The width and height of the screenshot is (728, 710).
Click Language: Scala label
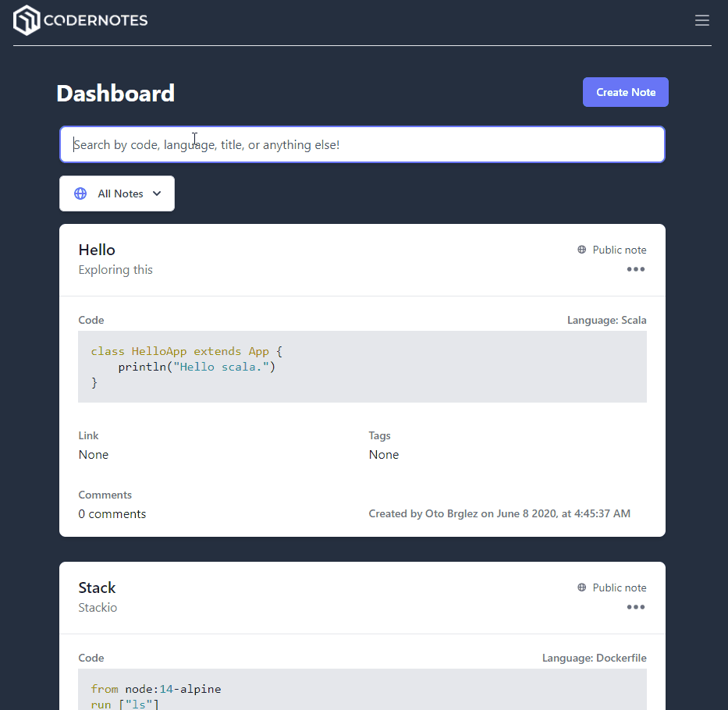pyautogui.click(x=606, y=320)
